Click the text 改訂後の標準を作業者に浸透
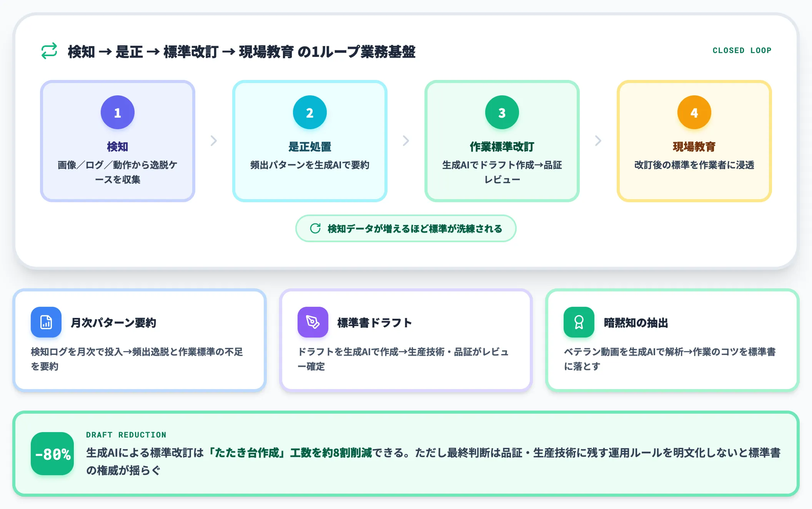The width and height of the screenshot is (812, 509). [694, 165]
